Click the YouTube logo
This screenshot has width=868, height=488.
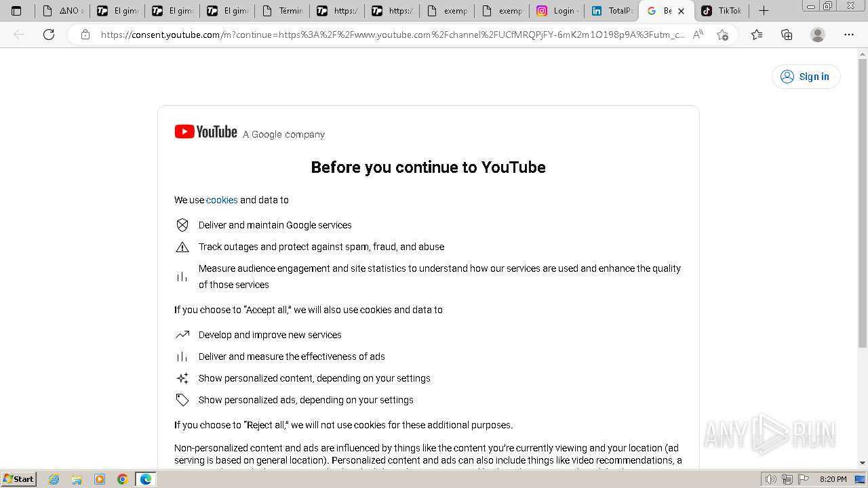coord(205,132)
